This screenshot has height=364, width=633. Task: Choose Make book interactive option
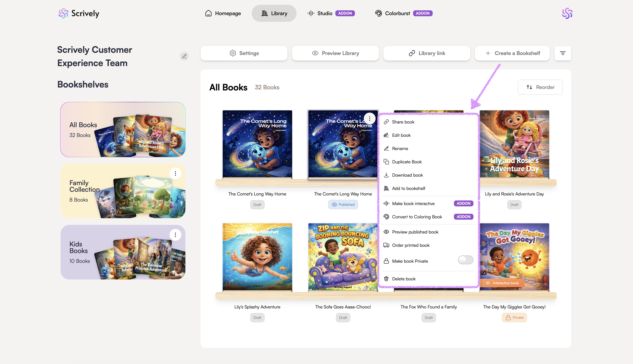tap(413, 203)
